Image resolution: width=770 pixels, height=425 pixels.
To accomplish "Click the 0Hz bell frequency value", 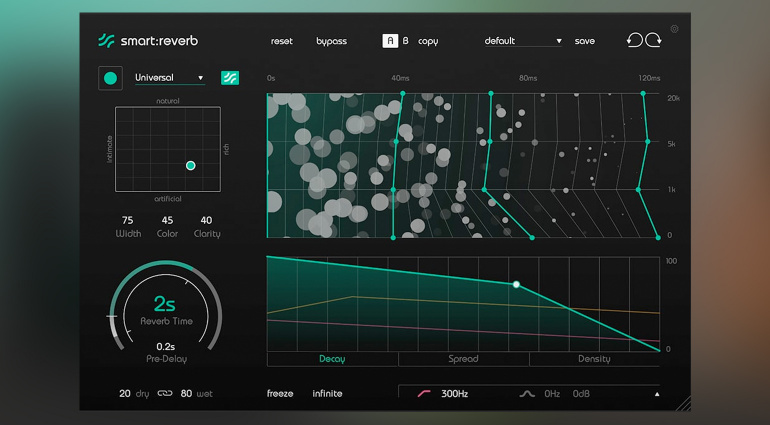I will click(x=552, y=394).
